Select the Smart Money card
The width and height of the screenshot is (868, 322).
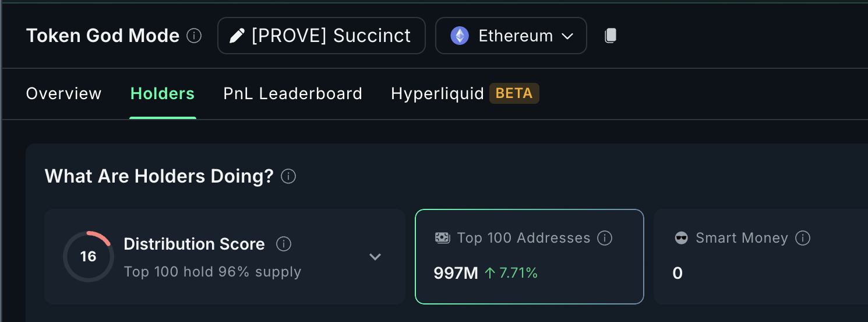click(x=761, y=257)
